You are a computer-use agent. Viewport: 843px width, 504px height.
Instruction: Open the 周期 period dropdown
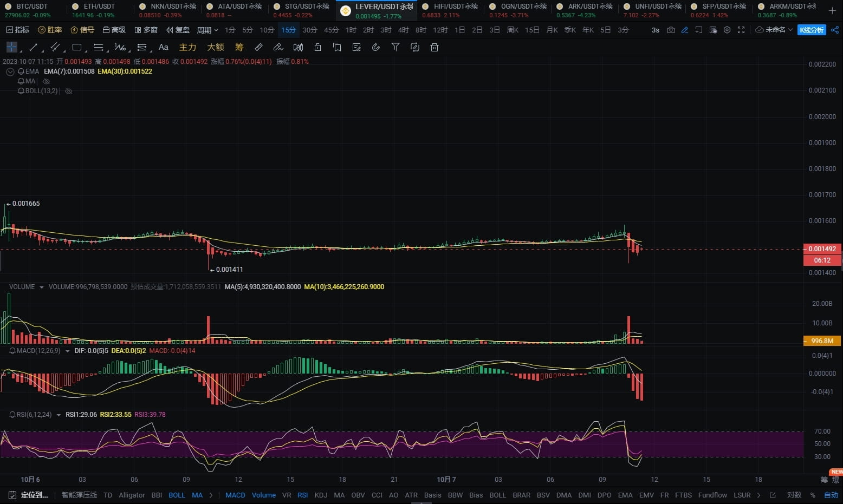pyautogui.click(x=207, y=30)
